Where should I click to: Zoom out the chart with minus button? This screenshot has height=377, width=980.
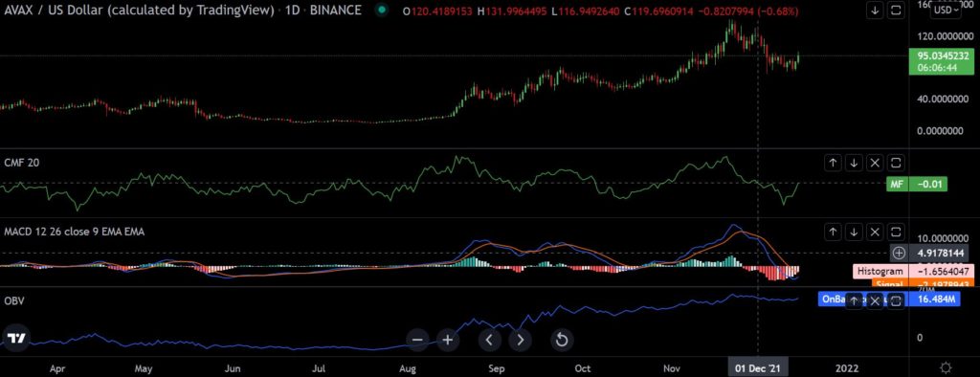point(417,340)
